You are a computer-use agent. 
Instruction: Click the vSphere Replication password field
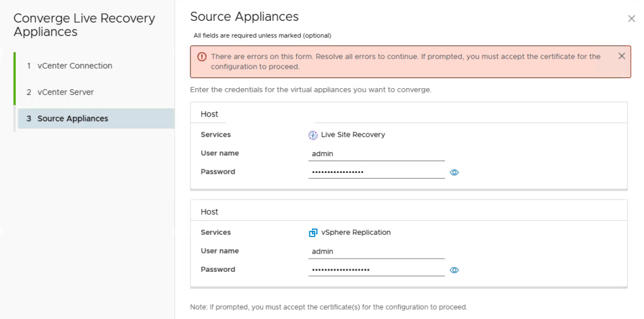pos(376,270)
